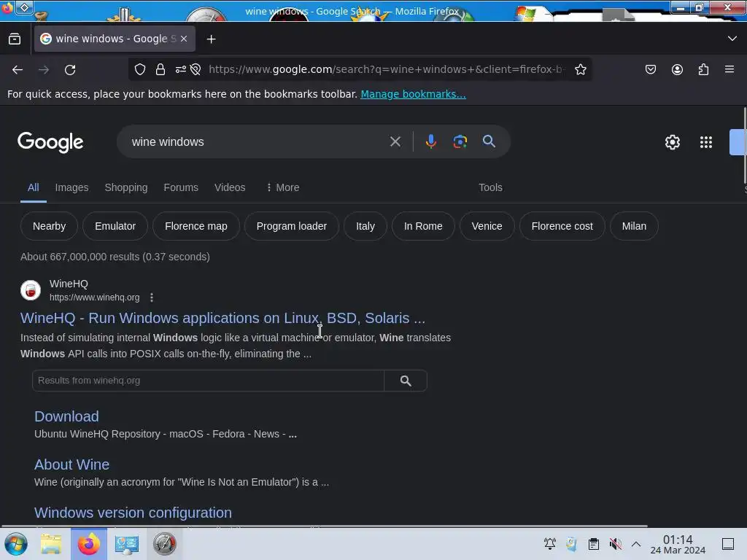Bookmark this page with the star icon

[580, 69]
